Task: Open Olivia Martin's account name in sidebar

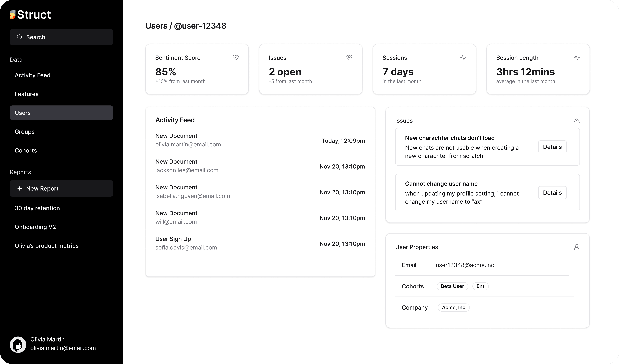Action: tap(47, 339)
